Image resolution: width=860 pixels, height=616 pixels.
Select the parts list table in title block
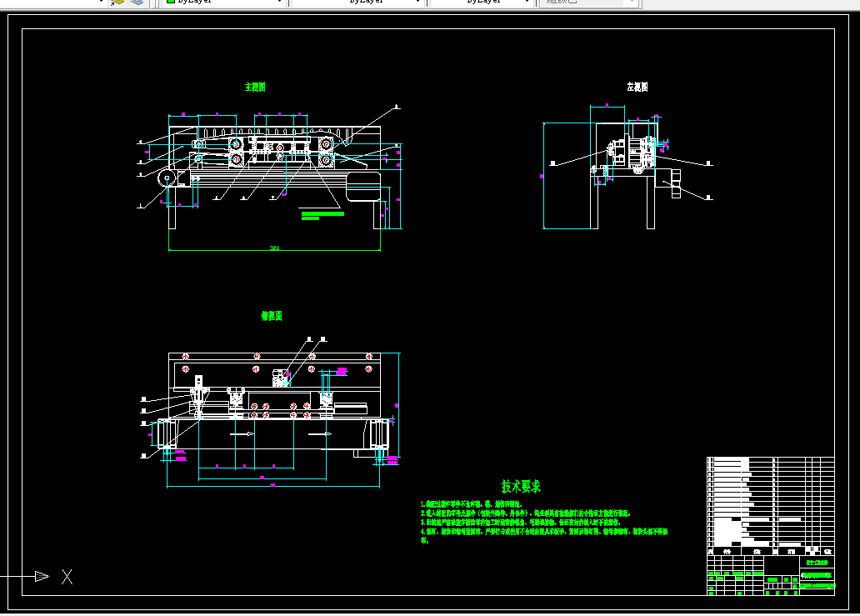tap(771, 506)
